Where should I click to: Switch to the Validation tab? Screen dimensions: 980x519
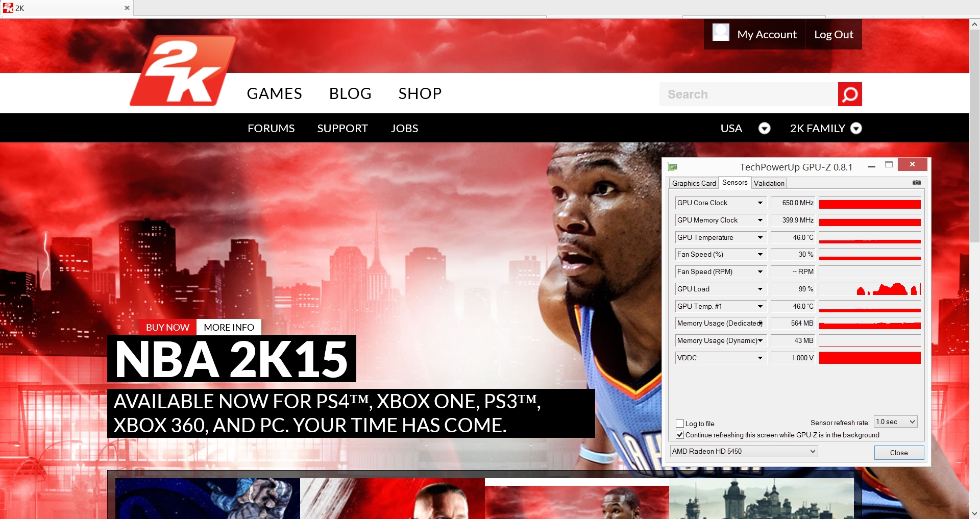(769, 183)
